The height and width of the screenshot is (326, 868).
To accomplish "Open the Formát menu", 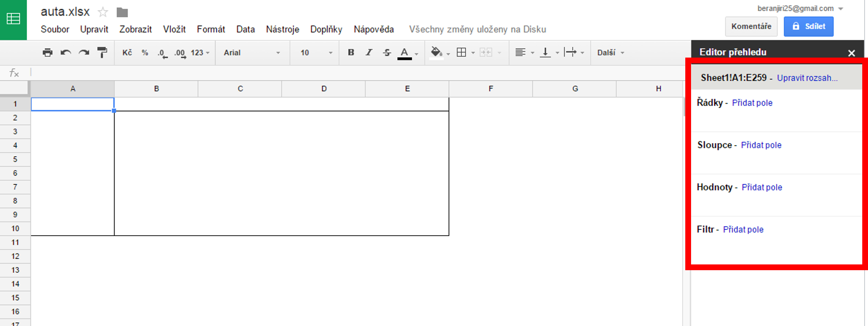I will point(211,29).
